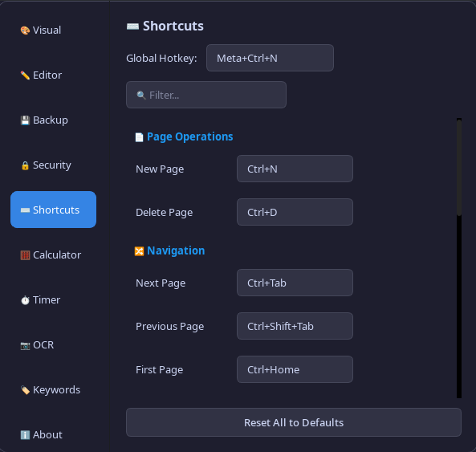The image size is (476, 452).
Task: Click the Page Operations heading
Action: tap(189, 137)
